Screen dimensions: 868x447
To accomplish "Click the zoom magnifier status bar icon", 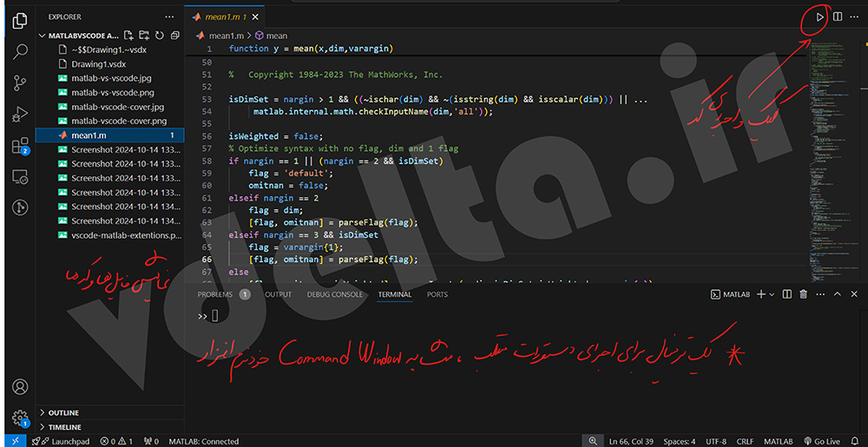I will (593, 441).
